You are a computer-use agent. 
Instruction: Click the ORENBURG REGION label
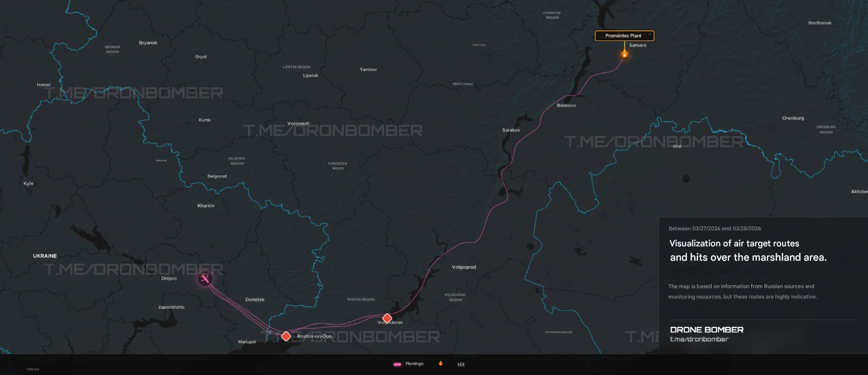(826, 129)
